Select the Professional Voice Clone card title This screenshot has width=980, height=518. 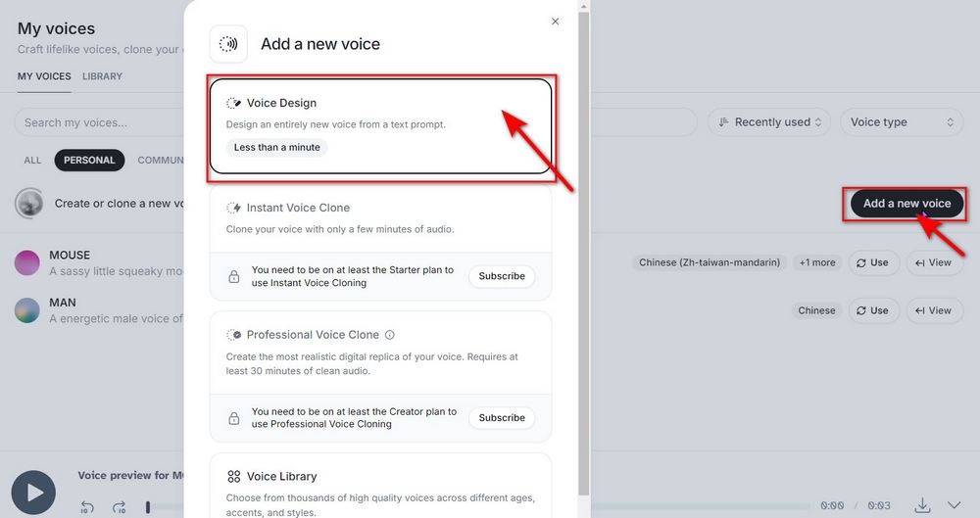[x=313, y=335]
